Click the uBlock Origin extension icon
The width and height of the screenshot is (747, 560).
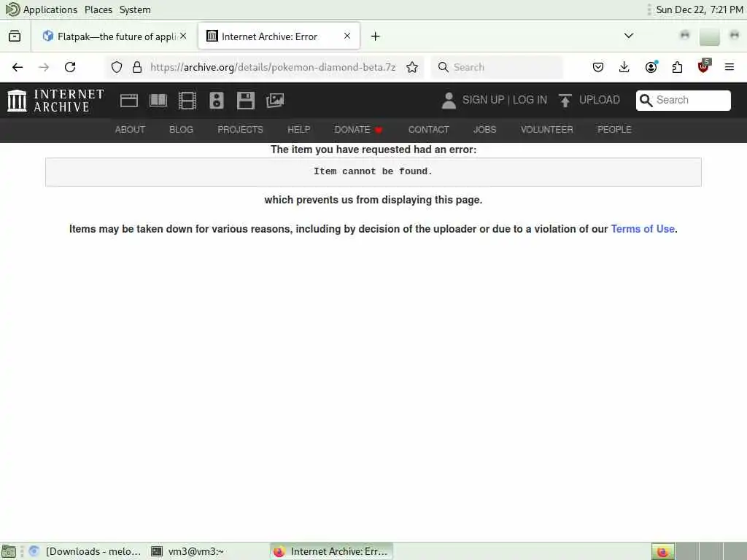click(x=703, y=66)
